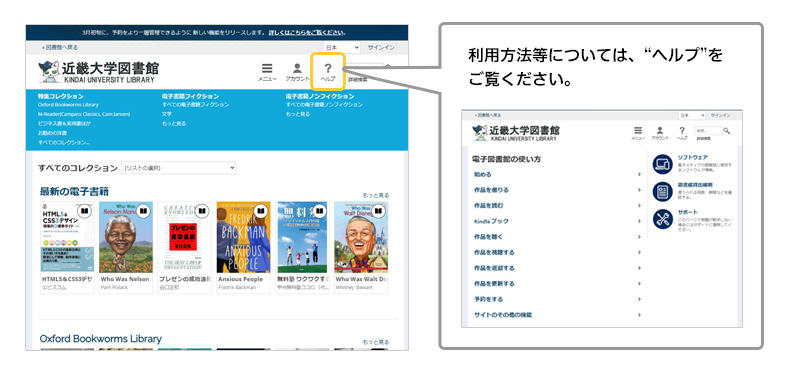Select すべての電子書籍ノンフィクション menu entry

[324, 105]
